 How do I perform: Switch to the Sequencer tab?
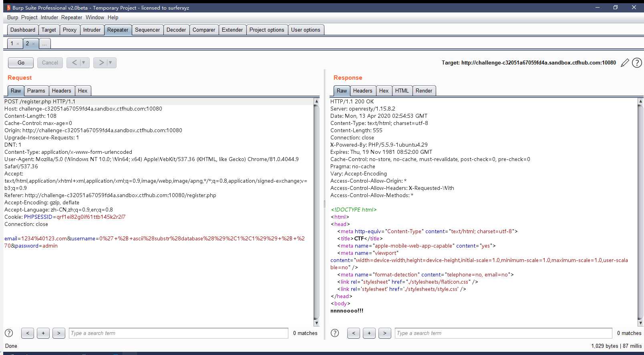coord(147,30)
